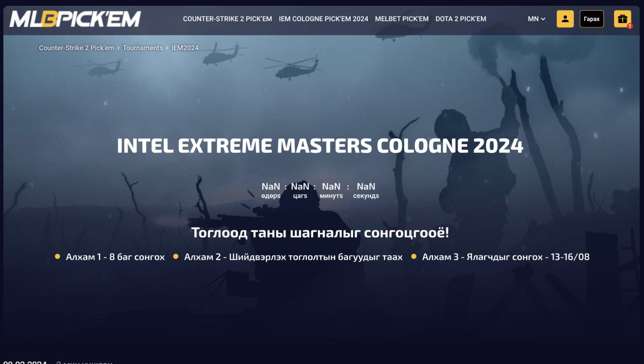This screenshot has height=364, width=644.
Task: Follow the Tournaments breadcrumb link
Action: pyautogui.click(x=143, y=48)
